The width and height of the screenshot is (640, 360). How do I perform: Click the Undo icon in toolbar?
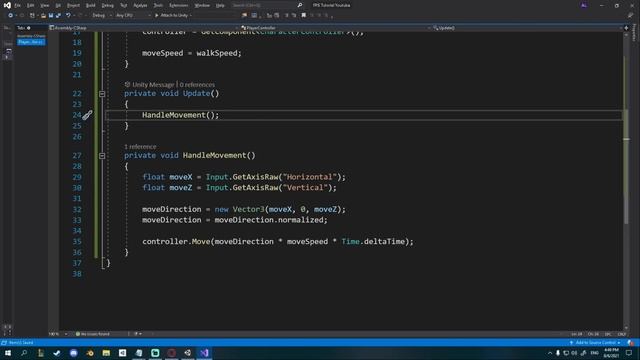68,16
